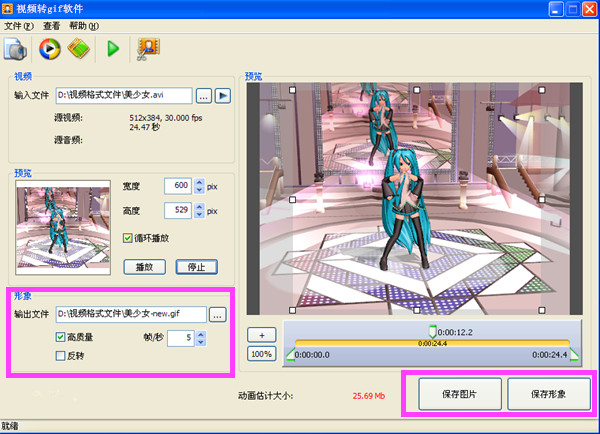This screenshot has height=434, width=600.
Task: Click the 保存形象 button
Action: [549, 394]
